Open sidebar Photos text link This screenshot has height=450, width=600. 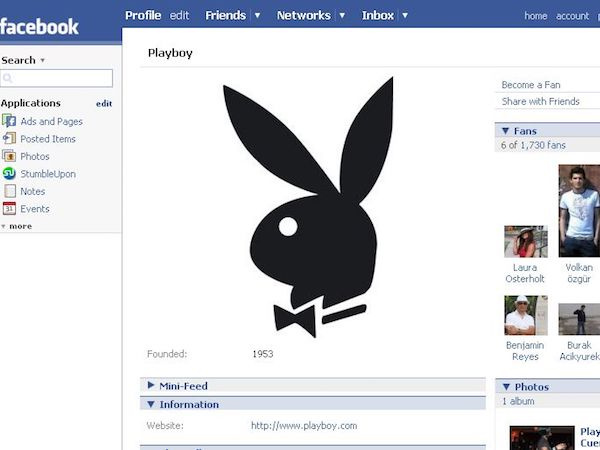point(35,156)
